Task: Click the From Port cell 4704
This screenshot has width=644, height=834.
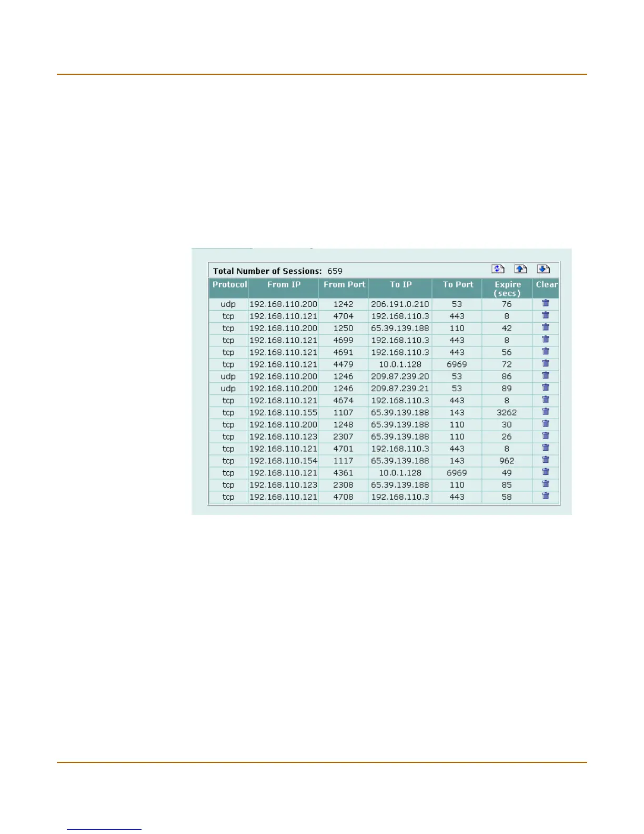Action: click(x=343, y=316)
